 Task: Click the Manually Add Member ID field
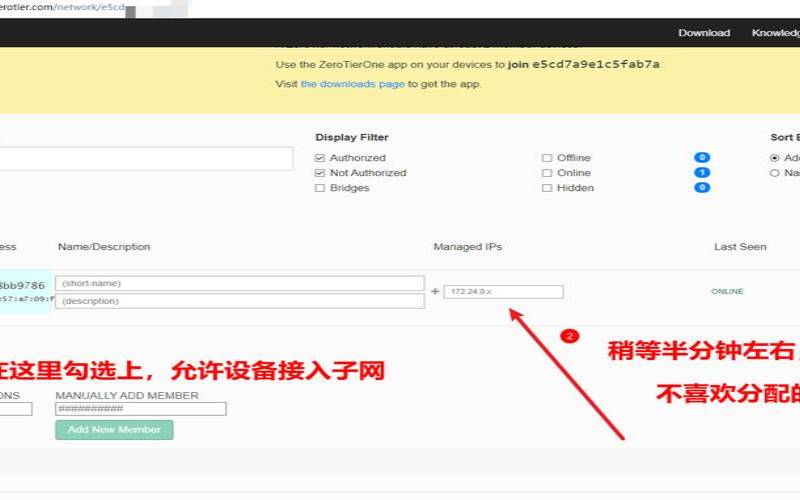click(141, 409)
